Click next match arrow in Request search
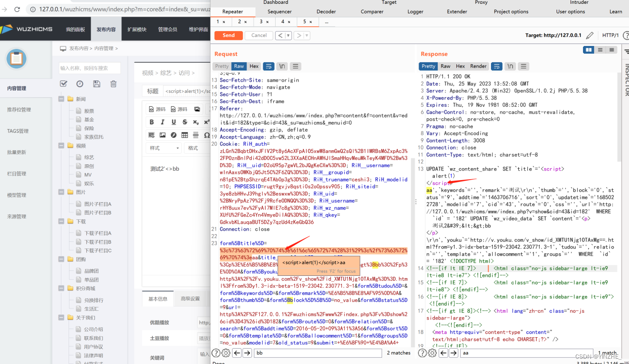This screenshot has width=629, height=364. point(247,353)
